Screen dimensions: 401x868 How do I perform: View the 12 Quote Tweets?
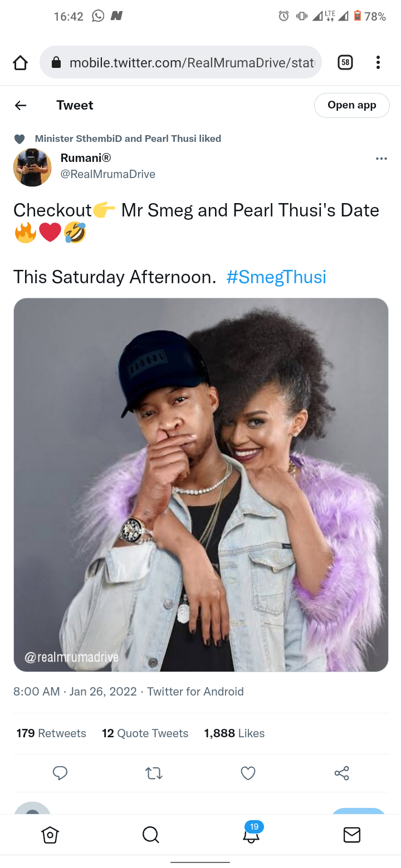pos(145,733)
